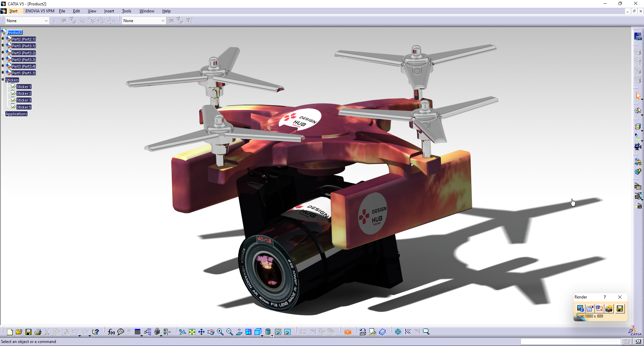Select the Pan arrows tool
This screenshot has height=346, width=644.
(201, 332)
